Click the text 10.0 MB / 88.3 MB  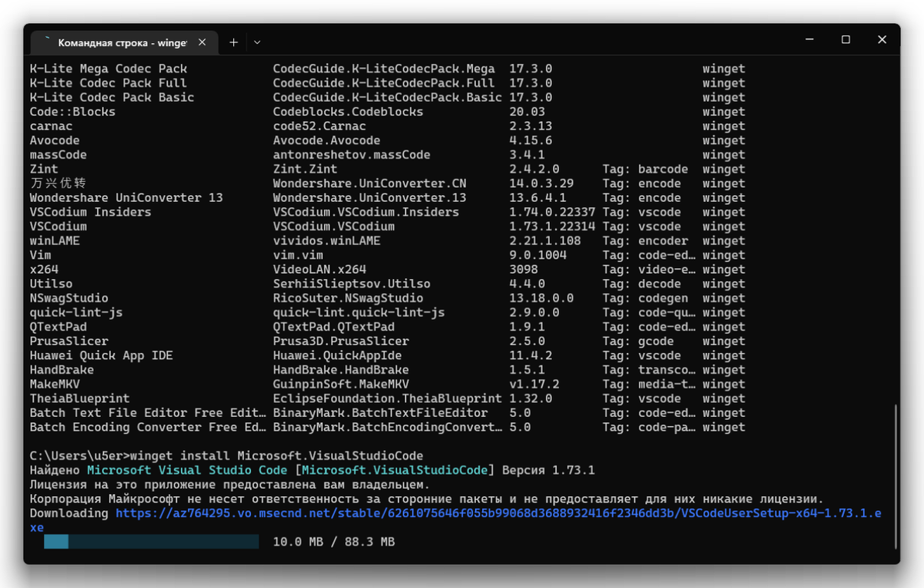pos(333,543)
